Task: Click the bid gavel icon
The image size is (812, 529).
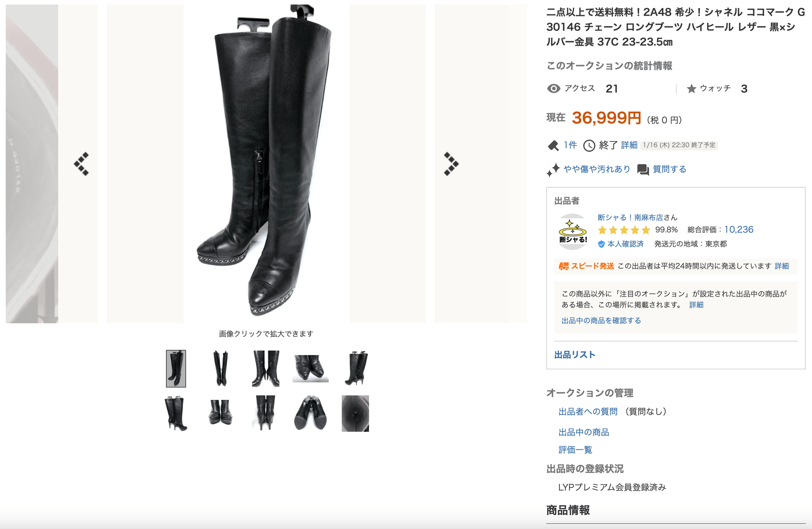Action: click(553, 146)
